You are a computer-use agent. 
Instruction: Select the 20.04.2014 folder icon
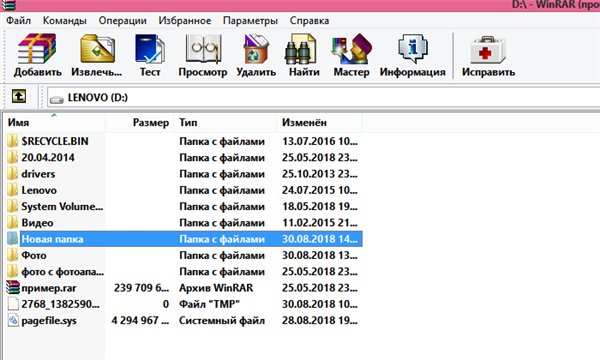pos(12,157)
